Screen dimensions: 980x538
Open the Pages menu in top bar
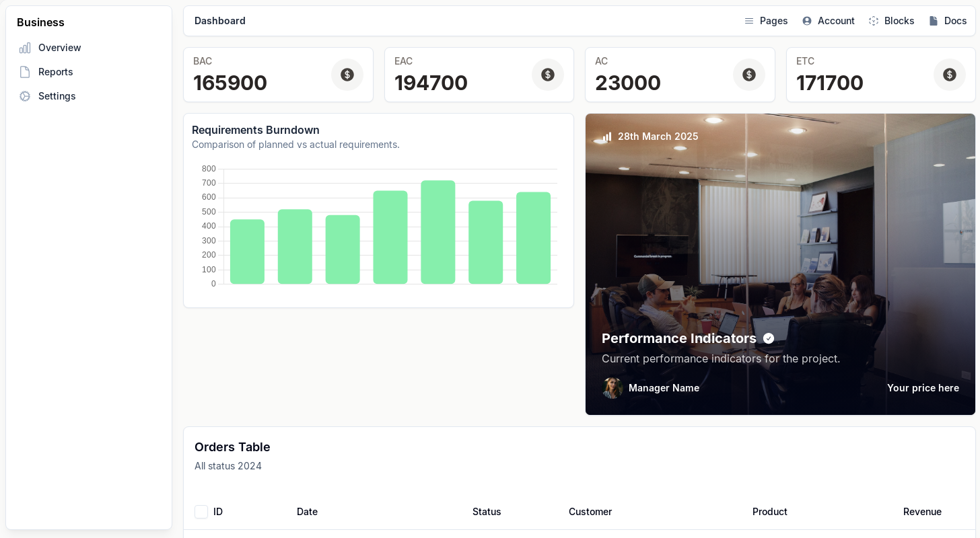pos(766,21)
